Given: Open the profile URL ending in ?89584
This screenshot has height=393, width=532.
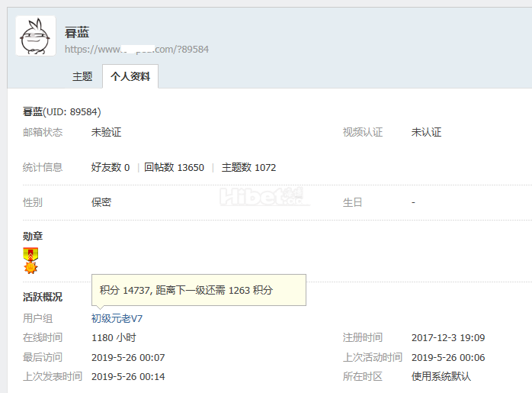Looking at the screenshot, I should [136, 49].
